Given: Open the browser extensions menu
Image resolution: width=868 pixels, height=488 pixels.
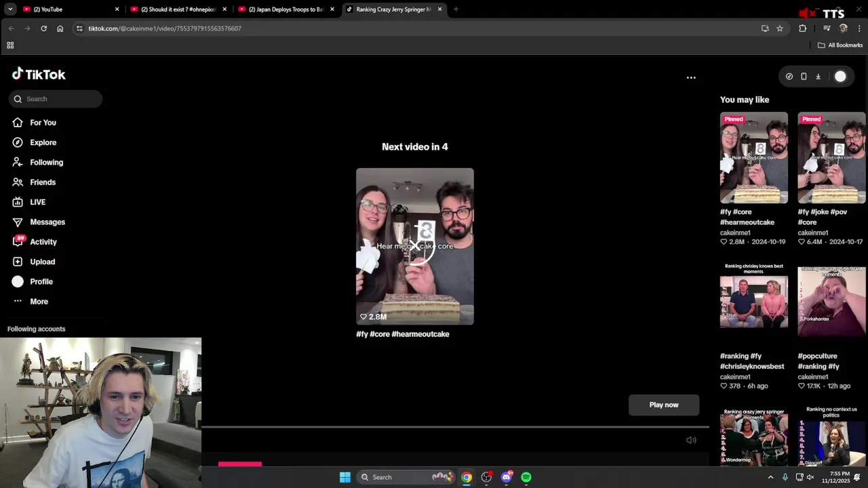Looking at the screenshot, I should [803, 28].
